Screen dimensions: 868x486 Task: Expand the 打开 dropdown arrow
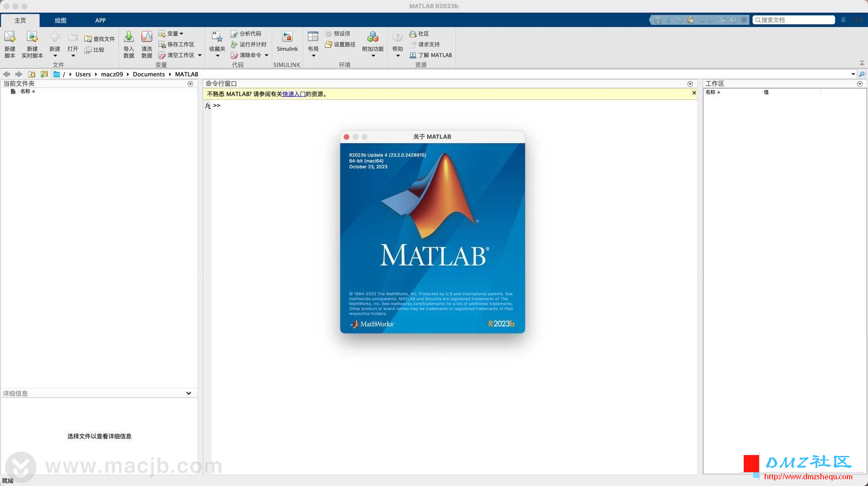click(x=73, y=56)
